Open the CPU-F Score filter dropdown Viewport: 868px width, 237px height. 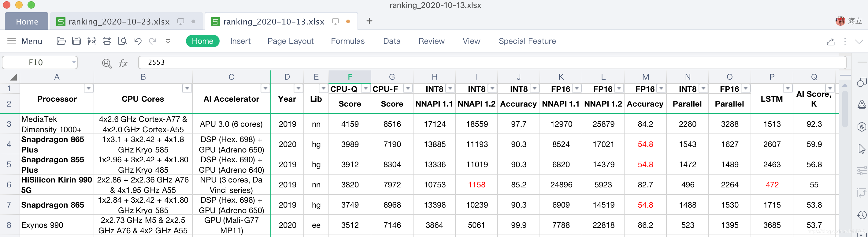point(408,88)
